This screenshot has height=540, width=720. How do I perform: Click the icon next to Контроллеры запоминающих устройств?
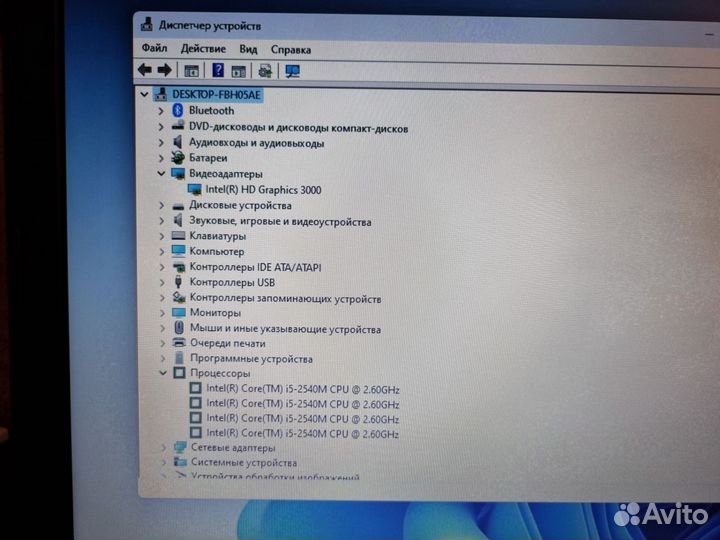pos(179,298)
